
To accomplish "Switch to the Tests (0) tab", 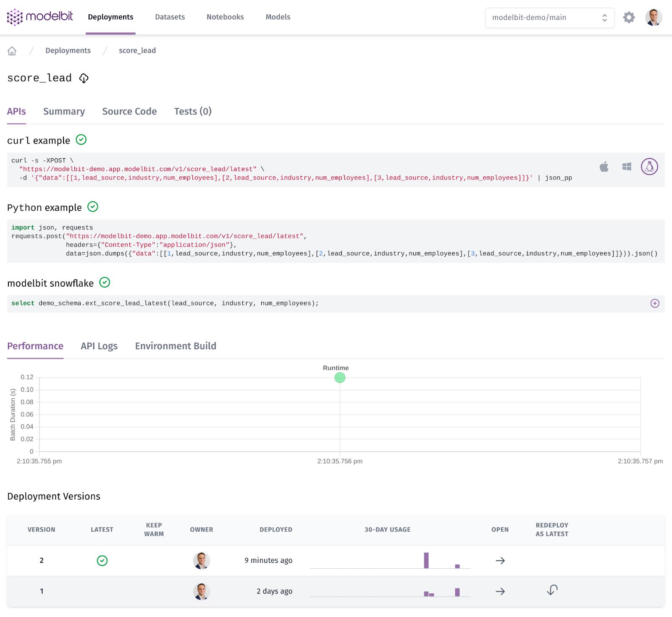I will click(x=193, y=112).
